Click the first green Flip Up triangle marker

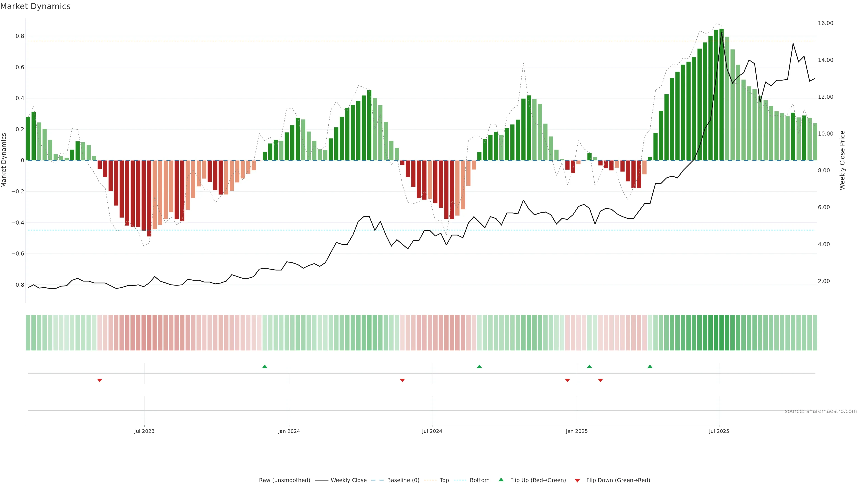264,366
